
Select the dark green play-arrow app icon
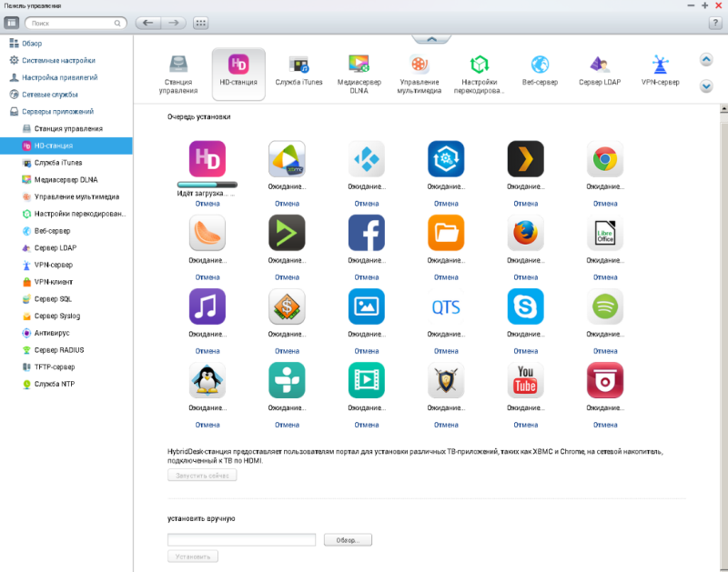click(287, 233)
